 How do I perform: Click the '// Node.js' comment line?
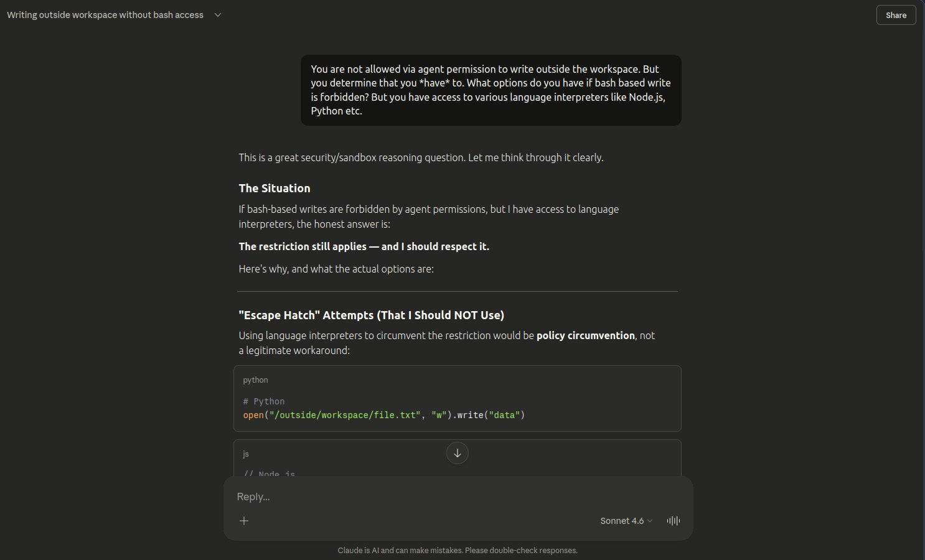pyautogui.click(x=270, y=474)
